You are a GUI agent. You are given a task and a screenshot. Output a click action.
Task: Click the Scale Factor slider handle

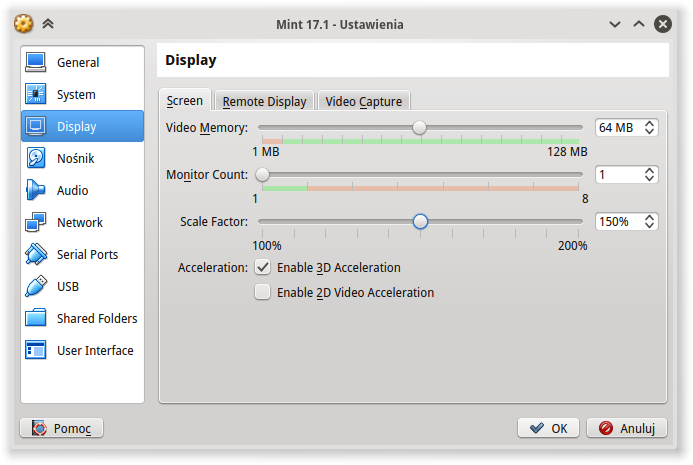click(420, 221)
